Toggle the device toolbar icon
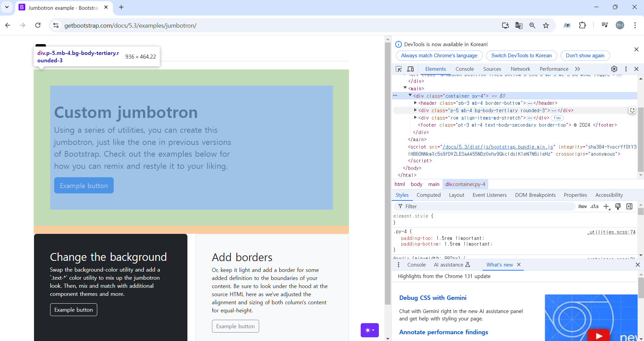 410,69
